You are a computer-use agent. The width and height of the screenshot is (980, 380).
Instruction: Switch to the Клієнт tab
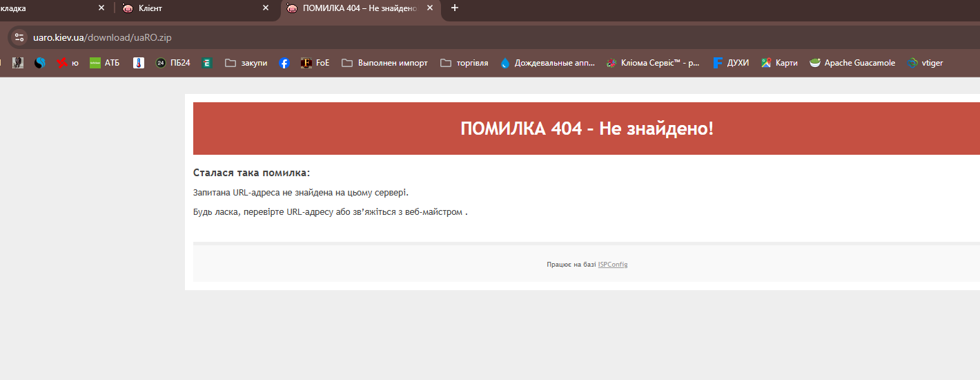tap(186, 8)
